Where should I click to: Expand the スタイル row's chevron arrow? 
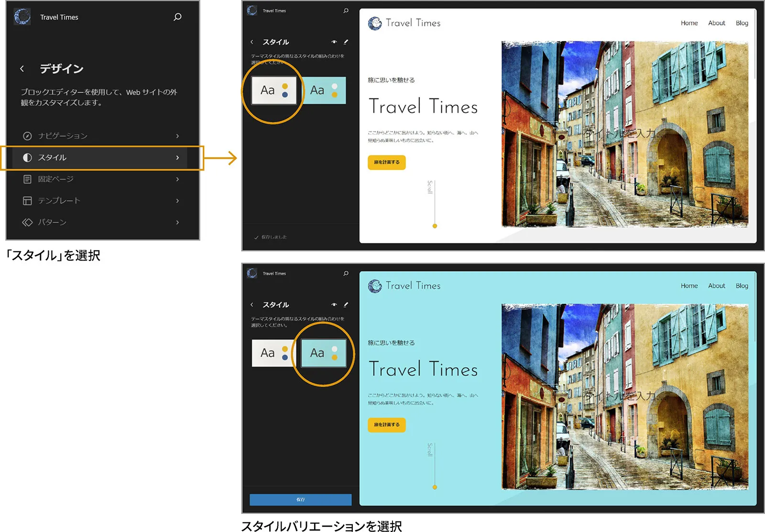177,158
